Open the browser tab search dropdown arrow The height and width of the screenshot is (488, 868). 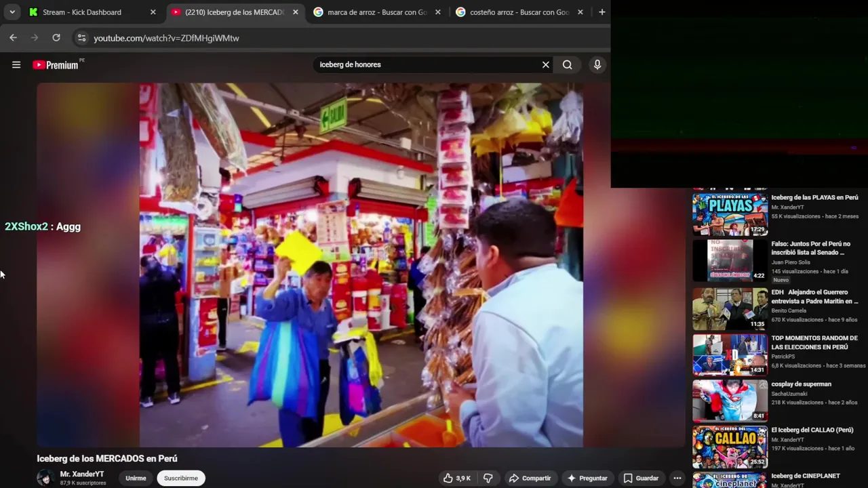click(x=12, y=12)
